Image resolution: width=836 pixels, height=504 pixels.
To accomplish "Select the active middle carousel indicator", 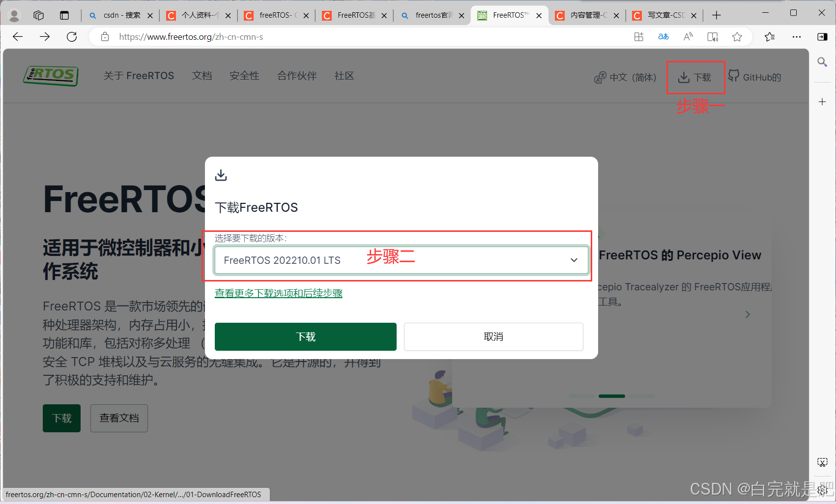I will (612, 396).
